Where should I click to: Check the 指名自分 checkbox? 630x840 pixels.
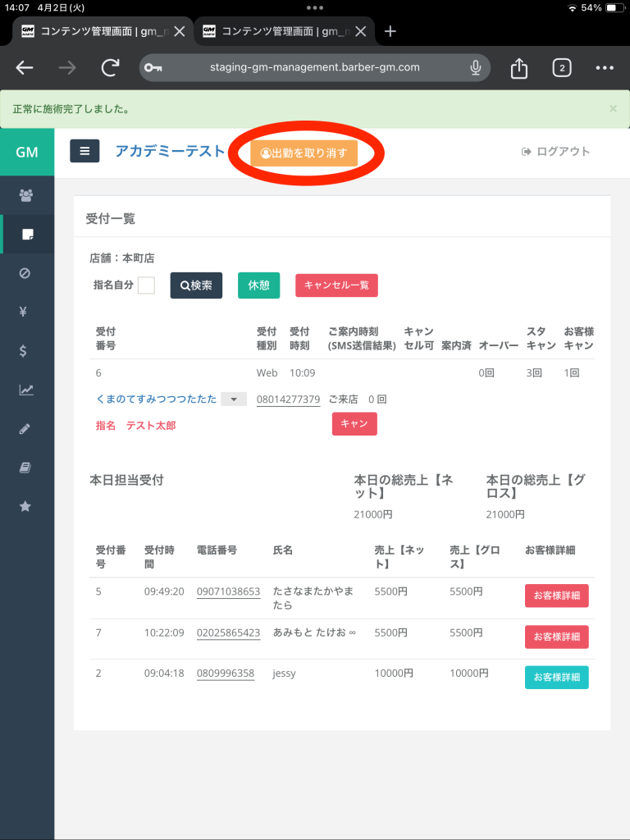tap(146, 285)
